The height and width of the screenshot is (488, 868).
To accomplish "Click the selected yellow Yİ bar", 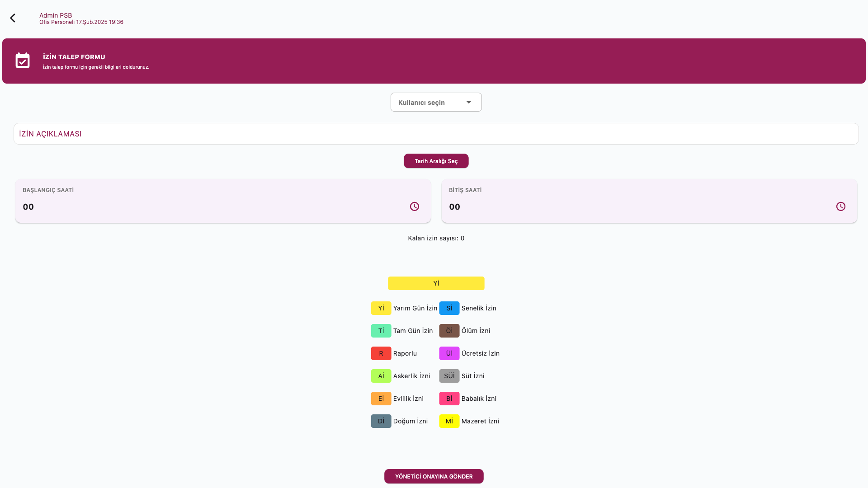I will pos(436,283).
